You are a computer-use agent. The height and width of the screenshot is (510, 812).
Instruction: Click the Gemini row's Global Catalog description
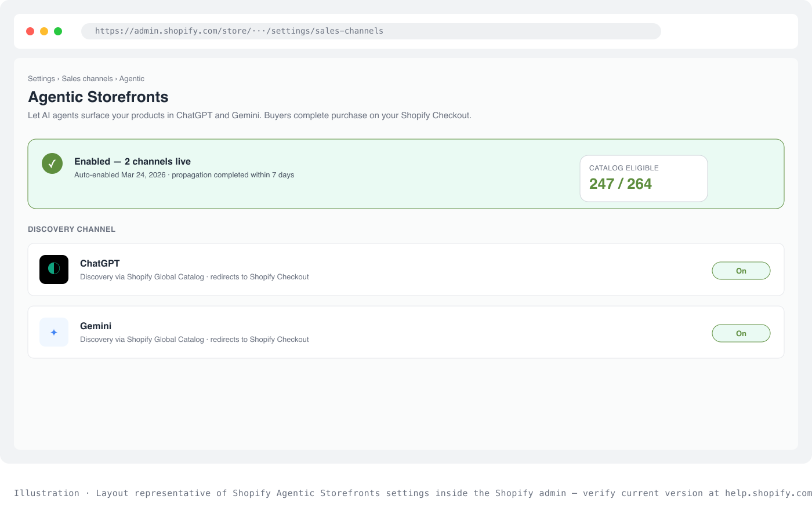[x=194, y=340]
